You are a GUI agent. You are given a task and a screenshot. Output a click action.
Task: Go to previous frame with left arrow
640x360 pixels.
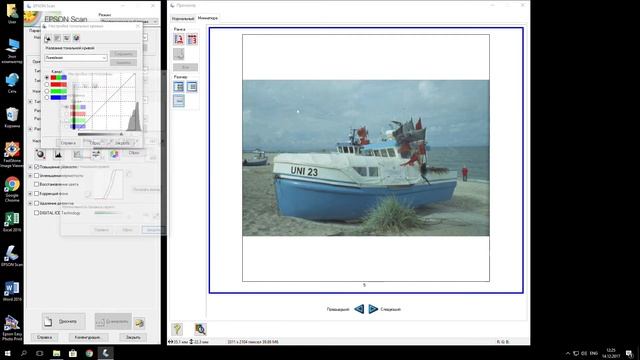pos(359,309)
